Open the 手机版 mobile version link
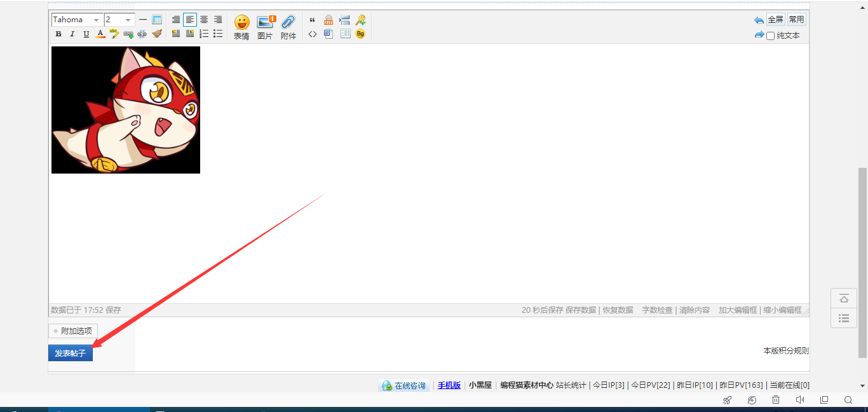This screenshot has height=412, width=868. pos(449,385)
